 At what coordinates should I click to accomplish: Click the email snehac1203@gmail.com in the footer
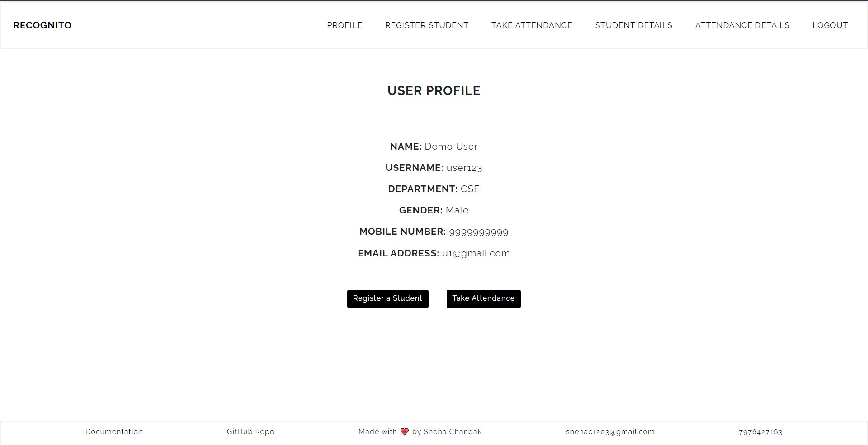(x=611, y=432)
